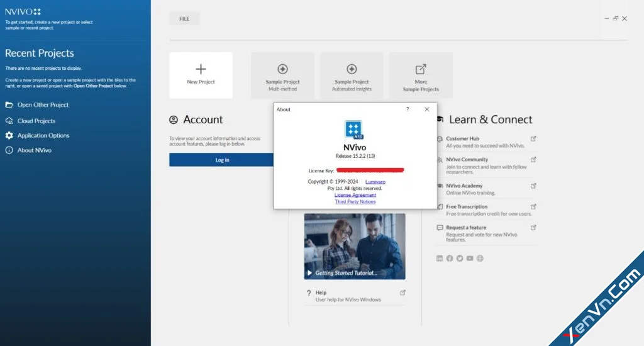Restore down the NVivo window
Screen dimensions: 644x346
click(615, 18)
